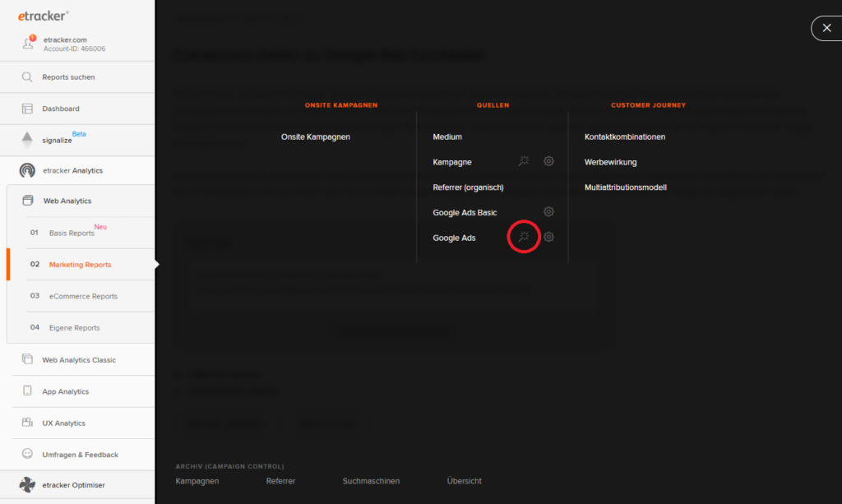Open the Umfragen & Feedback smiley icon
Screen dimensions: 842x504
[x=27, y=454]
